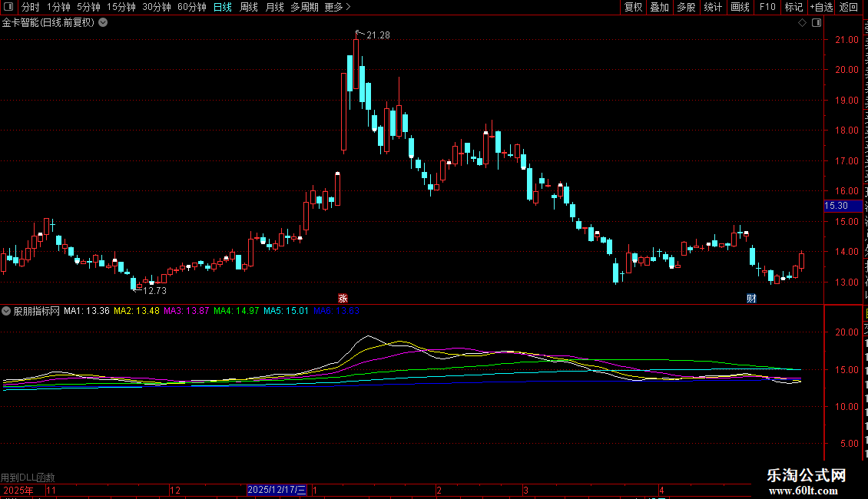Click the MA3: 13.87 value
The width and height of the screenshot is (868, 499).
click(186, 311)
